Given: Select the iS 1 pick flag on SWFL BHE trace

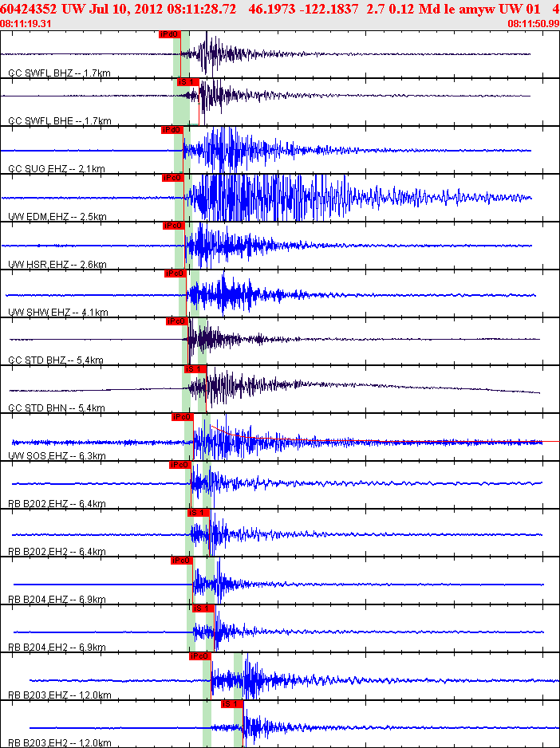Looking at the screenshot, I should [x=187, y=82].
